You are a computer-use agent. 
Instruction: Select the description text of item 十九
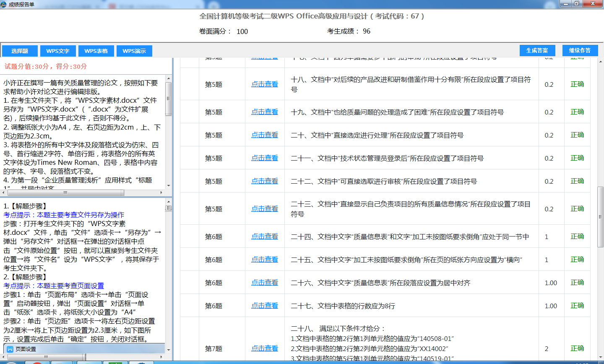(x=397, y=112)
